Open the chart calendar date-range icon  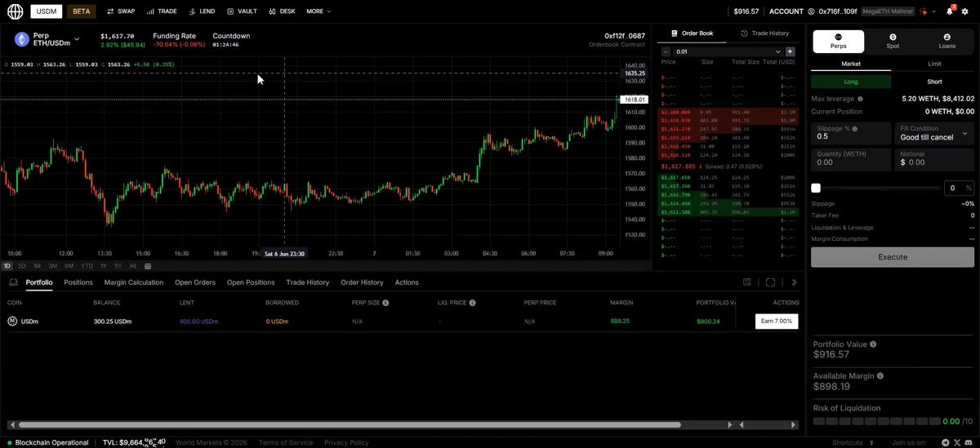coord(147,266)
